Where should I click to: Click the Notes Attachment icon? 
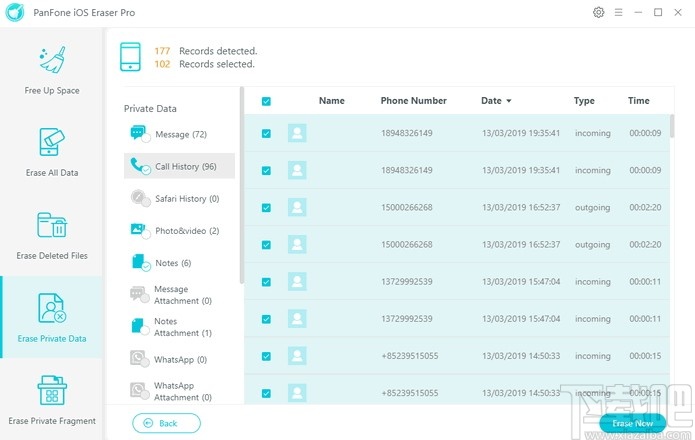[140, 327]
